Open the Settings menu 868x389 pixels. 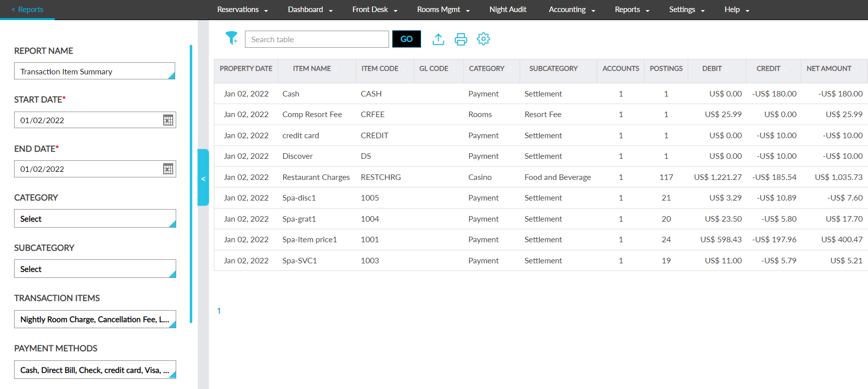point(687,10)
